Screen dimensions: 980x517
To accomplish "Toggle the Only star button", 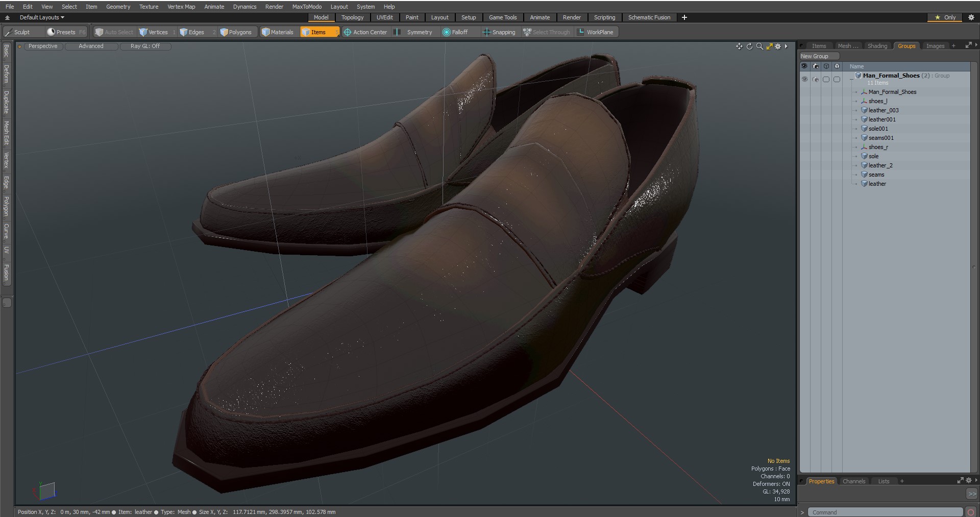I will pyautogui.click(x=945, y=17).
